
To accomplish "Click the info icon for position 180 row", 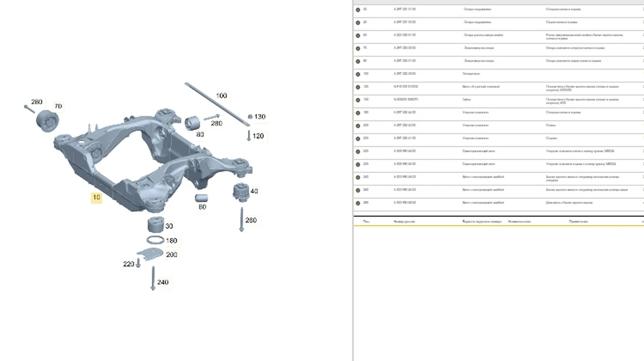I will pyautogui.click(x=358, y=113).
